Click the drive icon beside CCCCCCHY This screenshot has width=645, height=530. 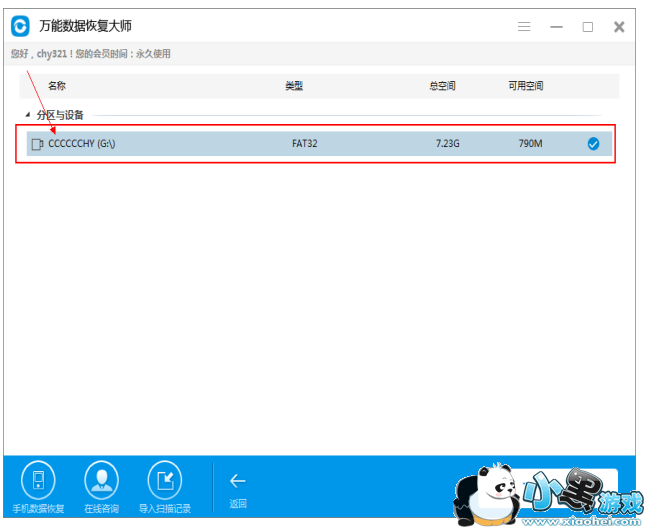pos(37,144)
